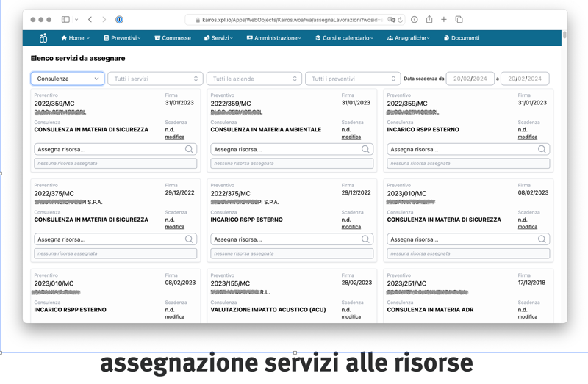Click the 2023/251/MC preventivo number
588x384 pixels.
click(x=407, y=283)
